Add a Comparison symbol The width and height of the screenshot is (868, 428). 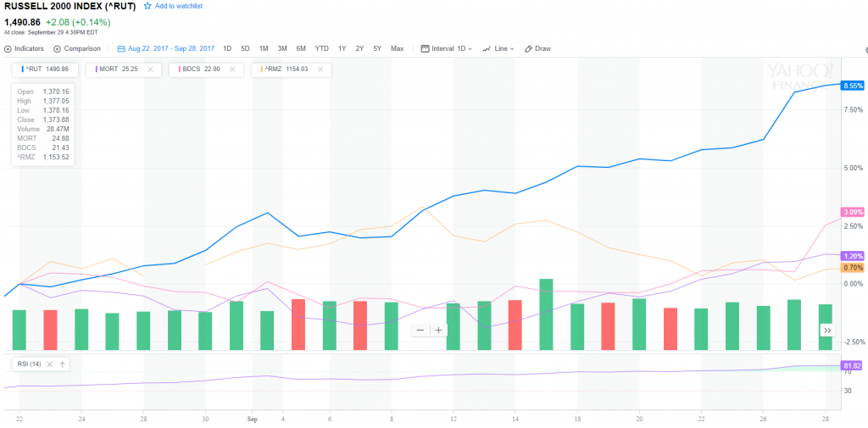77,48
